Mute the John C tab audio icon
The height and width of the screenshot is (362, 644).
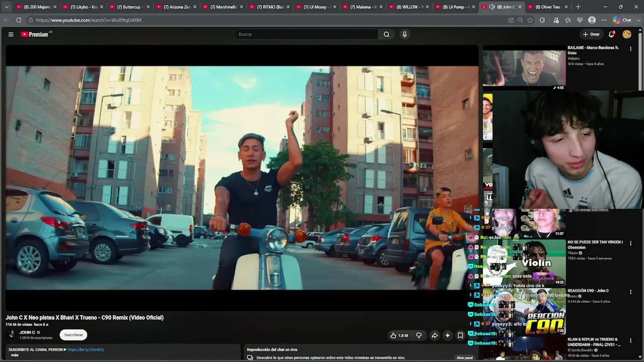point(492,7)
